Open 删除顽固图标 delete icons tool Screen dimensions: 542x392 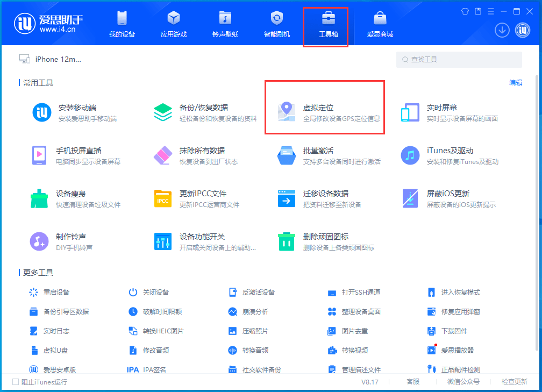pyautogui.click(x=325, y=241)
